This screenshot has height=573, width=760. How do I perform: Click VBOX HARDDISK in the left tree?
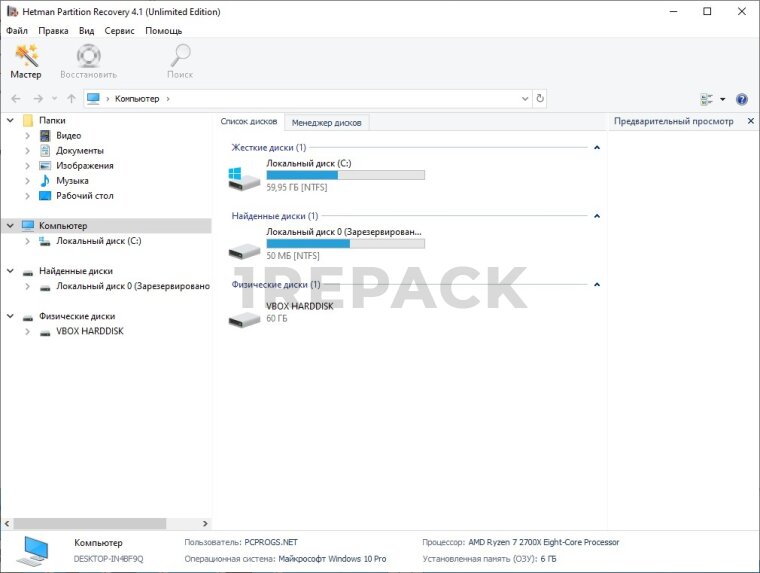(89, 331)
